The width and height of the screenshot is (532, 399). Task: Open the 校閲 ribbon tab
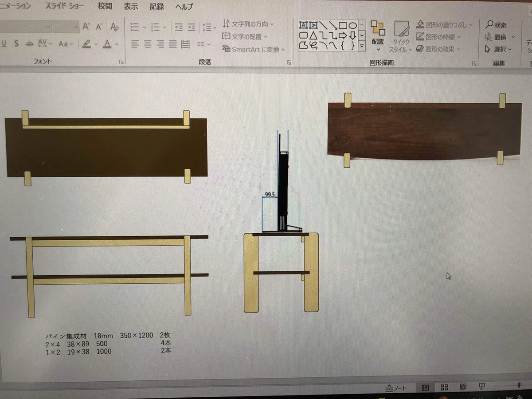pyautogui.click(x=105, y=6)
